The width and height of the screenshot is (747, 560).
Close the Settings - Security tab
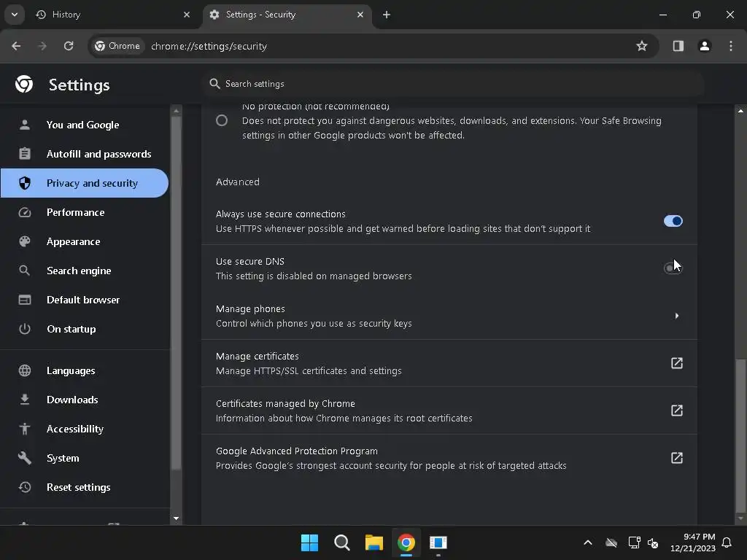pyautogui.click(x=360, y=15)
